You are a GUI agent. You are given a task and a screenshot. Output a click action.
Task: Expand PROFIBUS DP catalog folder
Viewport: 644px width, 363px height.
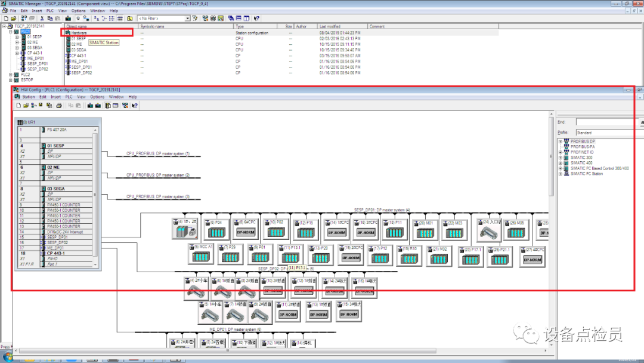click(x=560, y=141)
